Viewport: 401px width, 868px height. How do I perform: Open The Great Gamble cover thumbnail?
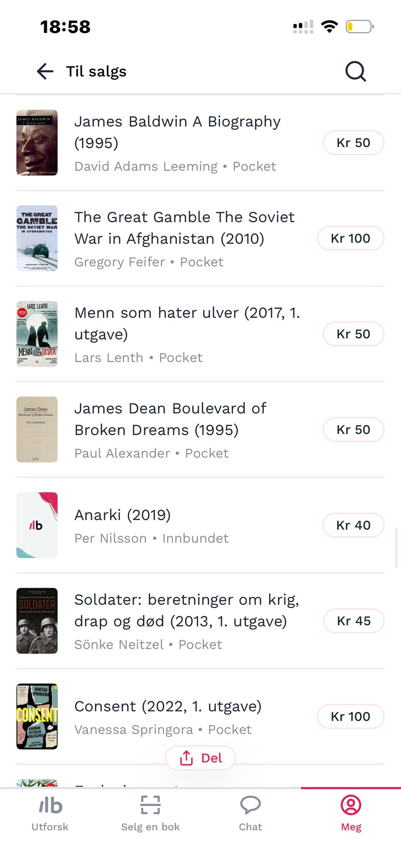pyautogui.click(x=37, y=238)
